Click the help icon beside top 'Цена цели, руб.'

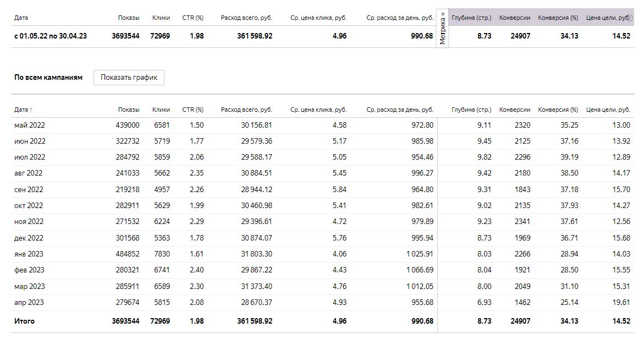coord(630,18)
